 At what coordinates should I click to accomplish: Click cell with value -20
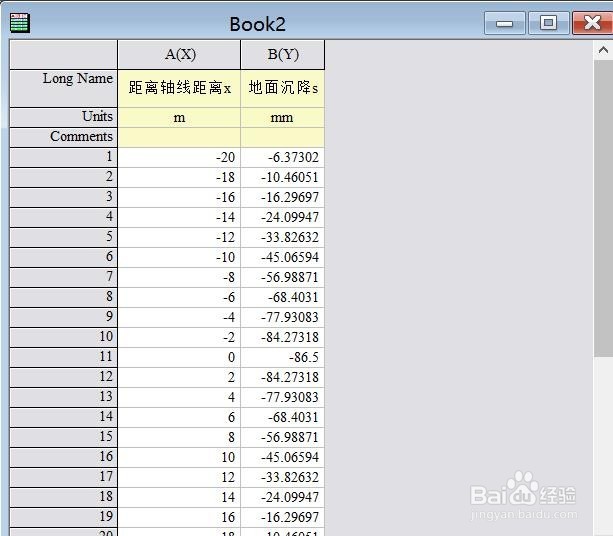179,157
